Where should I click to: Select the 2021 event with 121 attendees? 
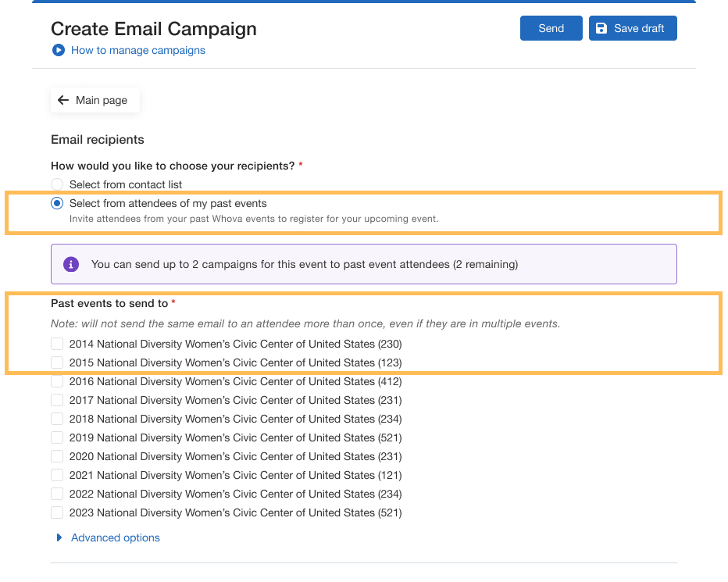pos(57,476)
